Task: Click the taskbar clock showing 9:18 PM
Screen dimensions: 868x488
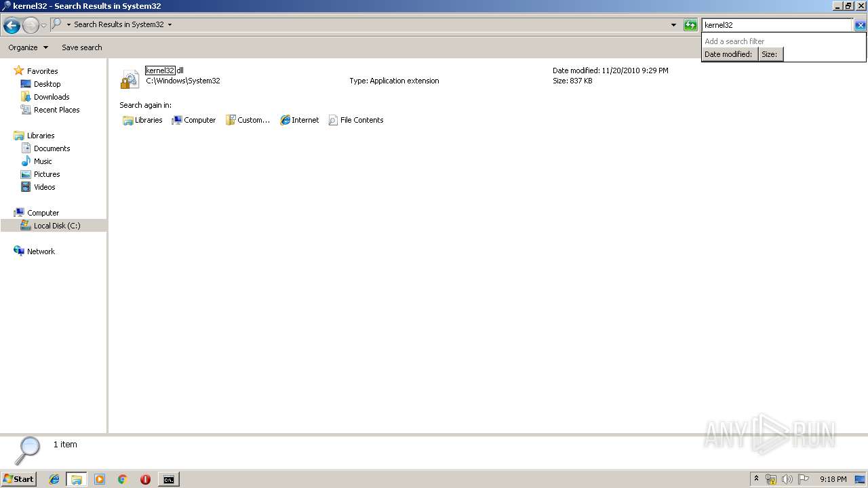Action: pyautogui.click(x=833, y=479)
